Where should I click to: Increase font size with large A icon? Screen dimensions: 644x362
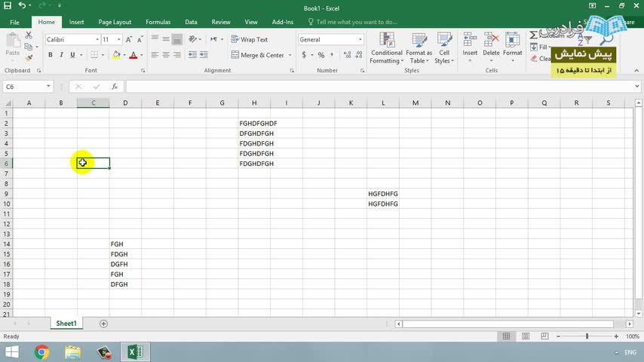tap(128, 39)
